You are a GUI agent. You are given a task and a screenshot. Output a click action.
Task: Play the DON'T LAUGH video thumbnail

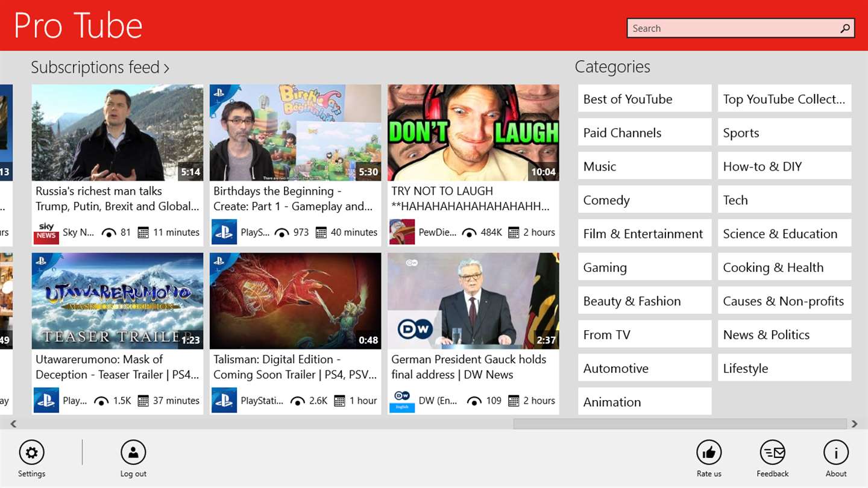473,133
